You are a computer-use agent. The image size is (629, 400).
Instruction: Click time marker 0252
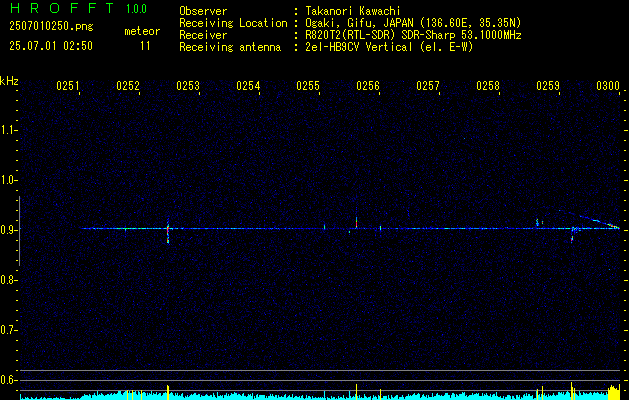coord(128,86)
